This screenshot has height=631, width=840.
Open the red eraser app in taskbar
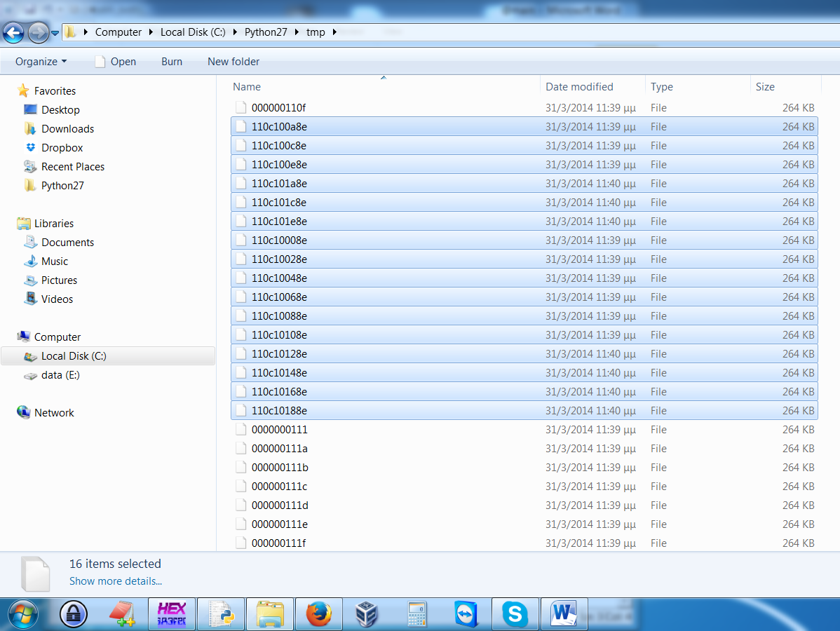(123, 614)
